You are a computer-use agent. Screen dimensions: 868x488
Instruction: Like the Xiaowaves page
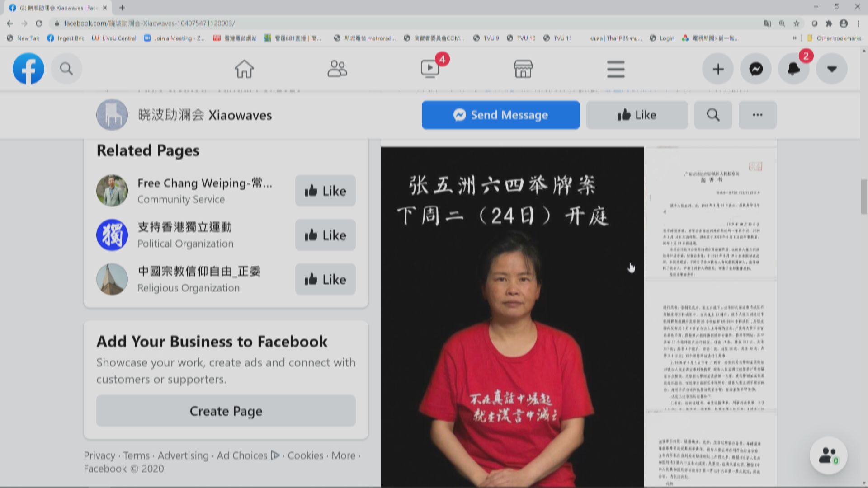click(637, 115)
